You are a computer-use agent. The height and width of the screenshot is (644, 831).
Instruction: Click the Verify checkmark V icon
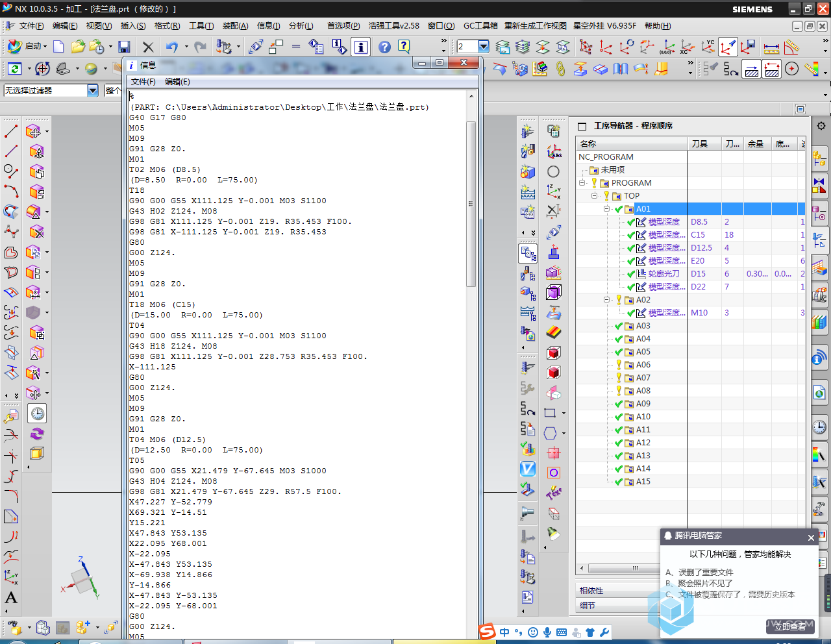coord(528,468)
